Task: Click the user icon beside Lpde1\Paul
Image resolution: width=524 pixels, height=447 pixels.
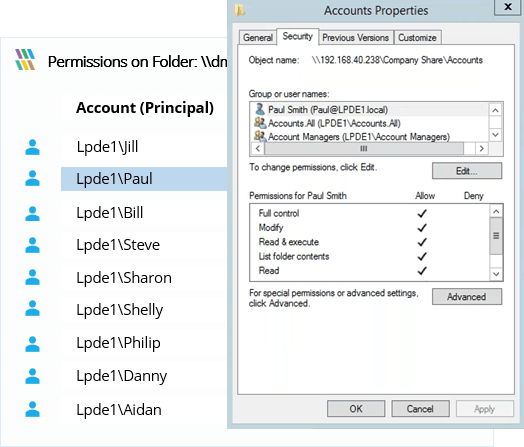Action: pyautogui.click(x=32, y=178)
